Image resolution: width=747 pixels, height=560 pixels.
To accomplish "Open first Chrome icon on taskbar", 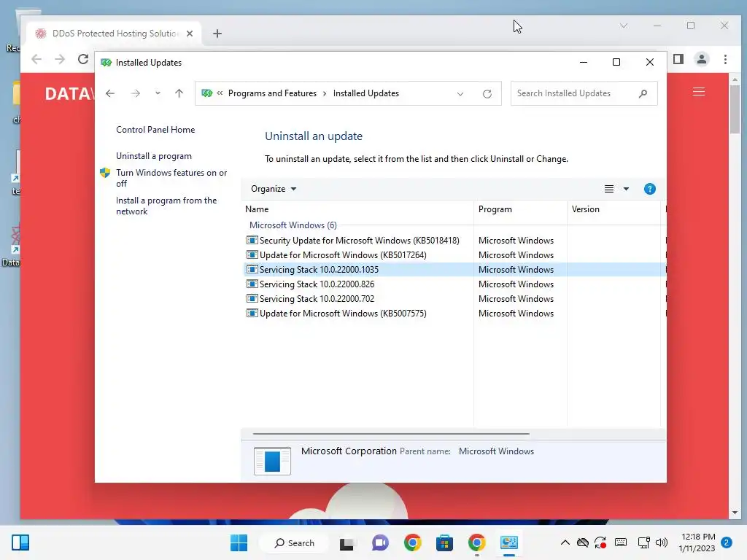I will coord(413,542).
